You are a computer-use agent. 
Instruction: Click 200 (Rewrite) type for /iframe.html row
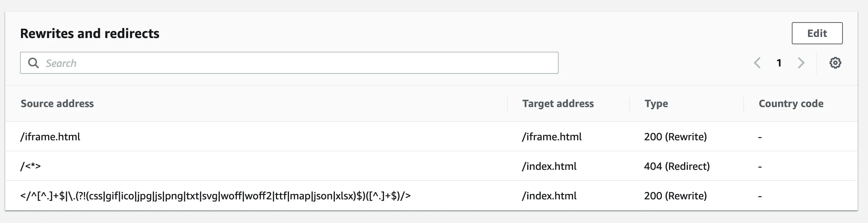(x=675, y=137)
